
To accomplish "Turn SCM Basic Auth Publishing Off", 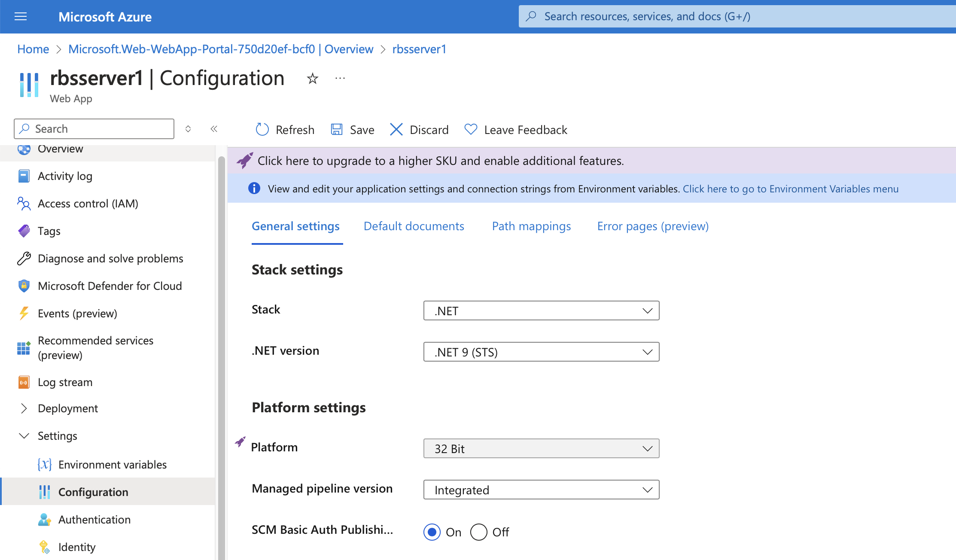I will point(479,532).
